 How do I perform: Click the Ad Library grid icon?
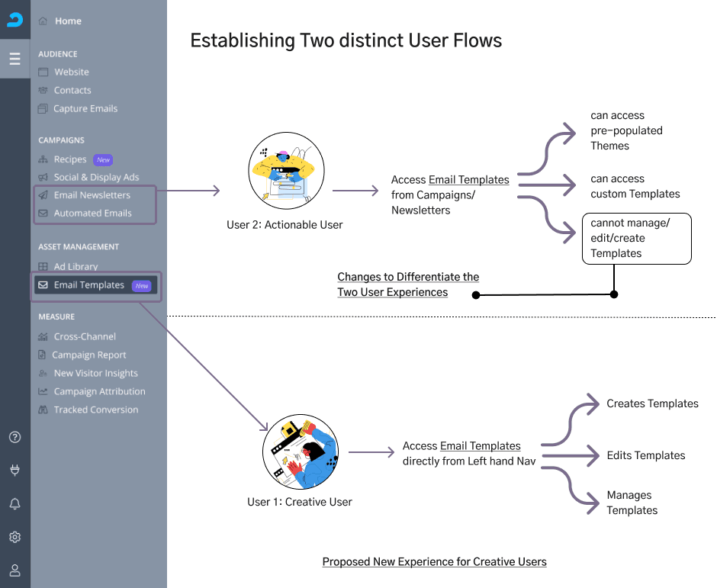click(43, 266)
